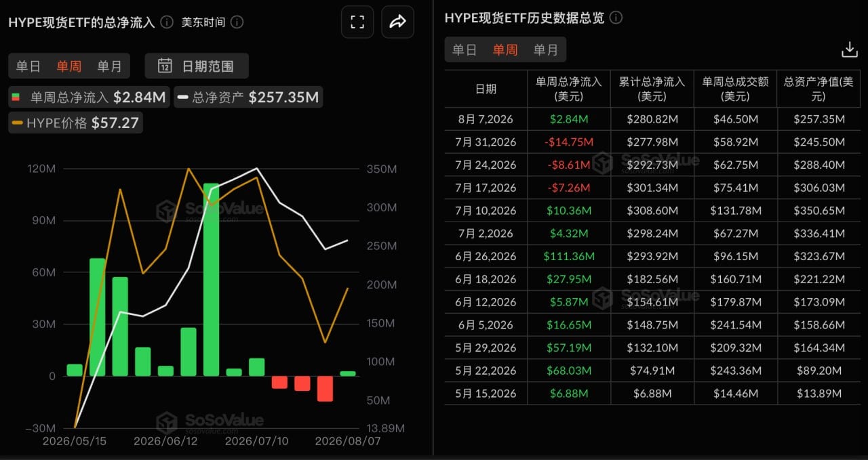
Task: Download the historical data table
Action: (x=849, y=49)
